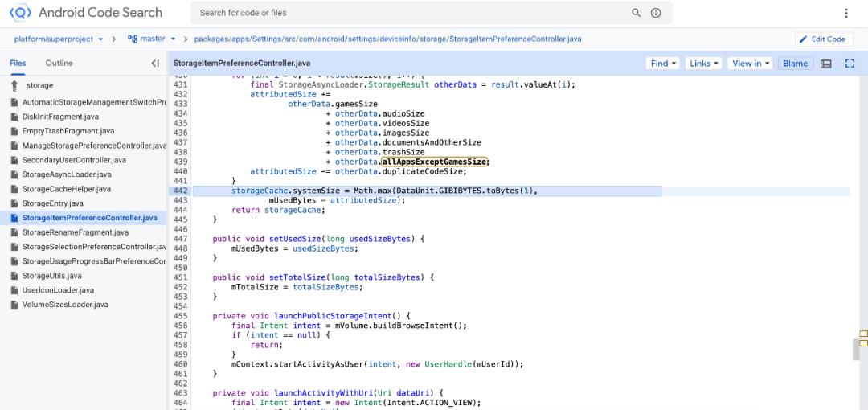
Task: Click the search magnifier icon
Action: 636,13
